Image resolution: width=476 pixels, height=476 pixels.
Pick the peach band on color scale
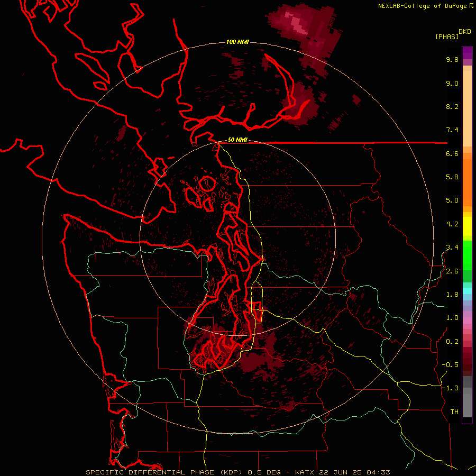[467, 108]
